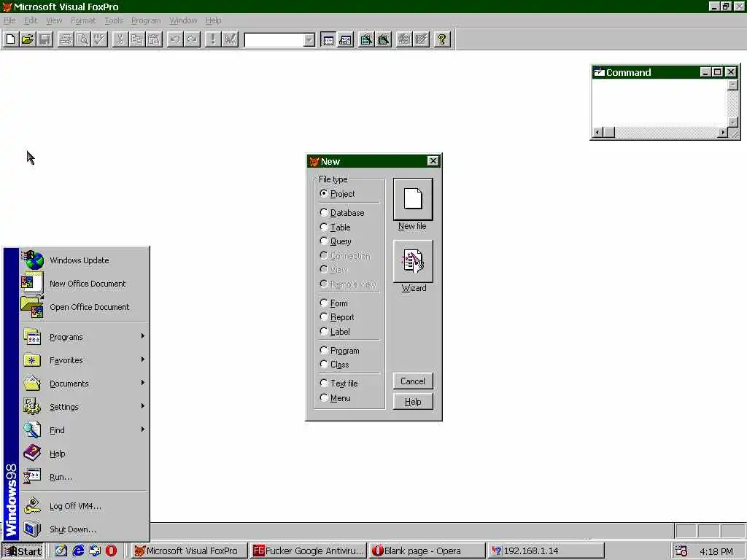Click the Form Wizard toolbar icon
This screenshot has width=747, height=560.
[x=366, y=39]
